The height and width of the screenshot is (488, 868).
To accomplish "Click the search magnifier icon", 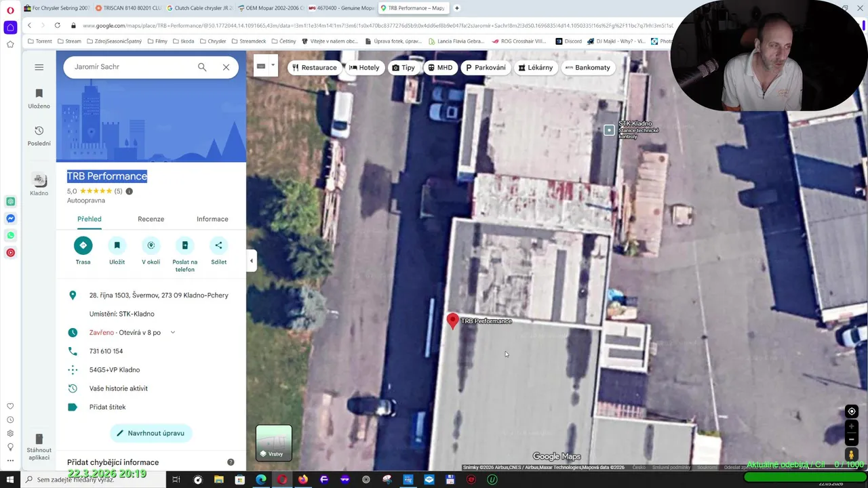I will pos(202,67).
